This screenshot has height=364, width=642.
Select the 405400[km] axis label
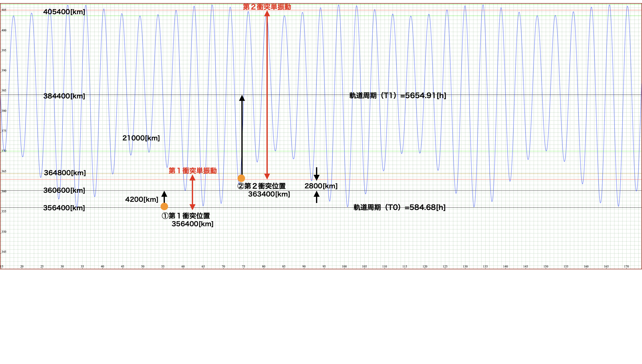(64, 12)
